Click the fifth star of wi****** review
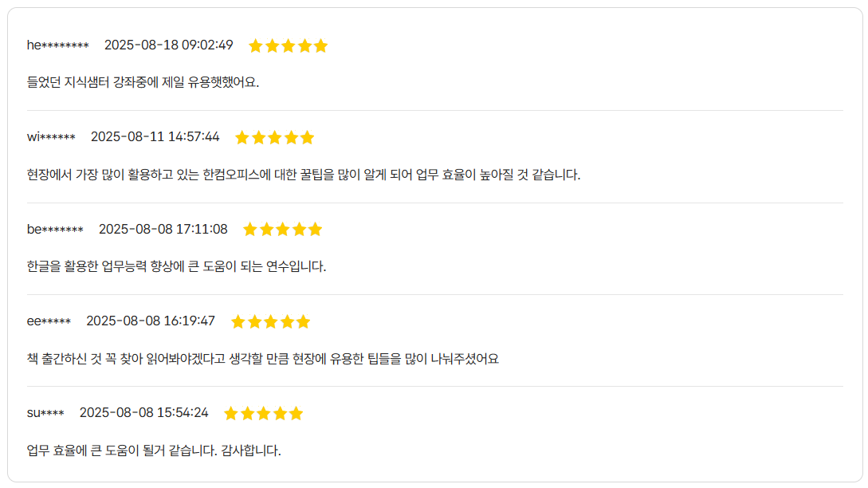Screen dimensions: 868x488 [x=307, y=137]
